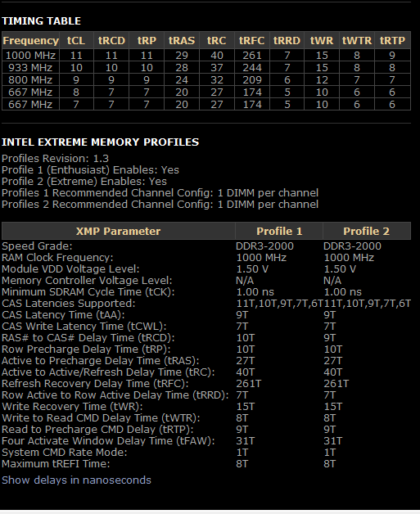Click the tRFC column header
The height and width of the screenshot is (514, 420).
pos(252,40)
